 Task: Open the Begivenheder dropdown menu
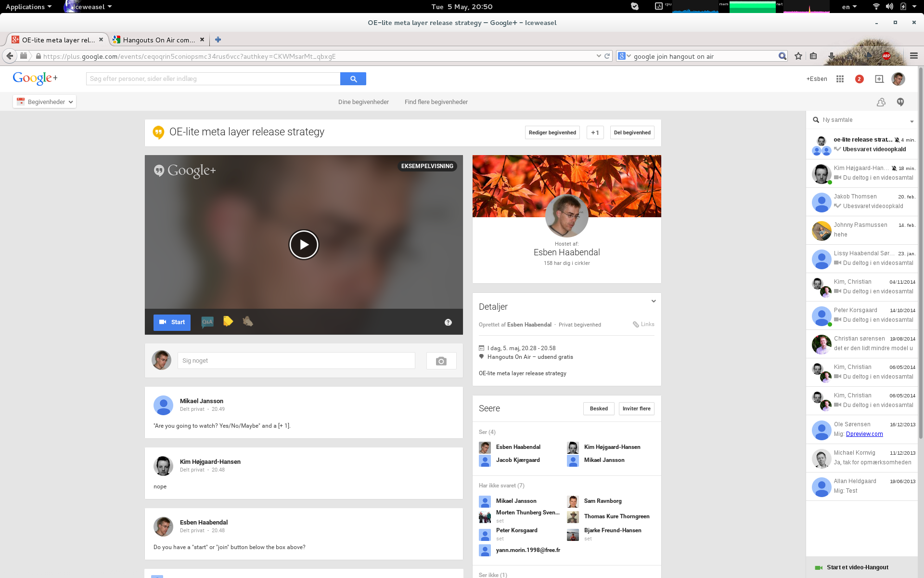pyautogui.click(x=45, y=102)
